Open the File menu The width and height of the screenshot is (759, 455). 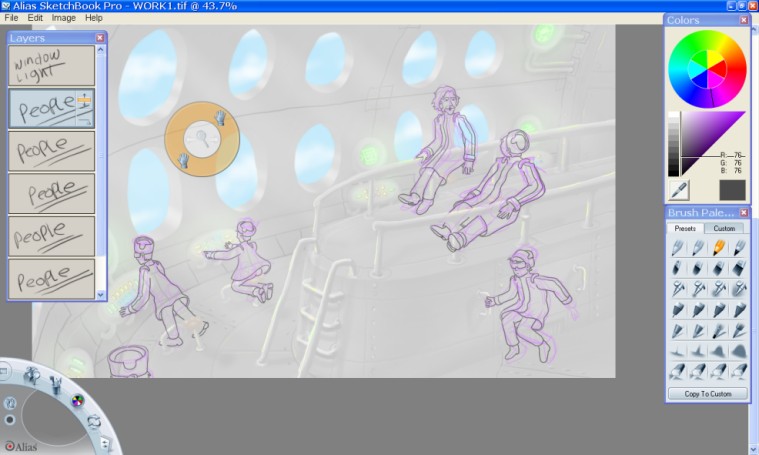(x=11, y=18)
